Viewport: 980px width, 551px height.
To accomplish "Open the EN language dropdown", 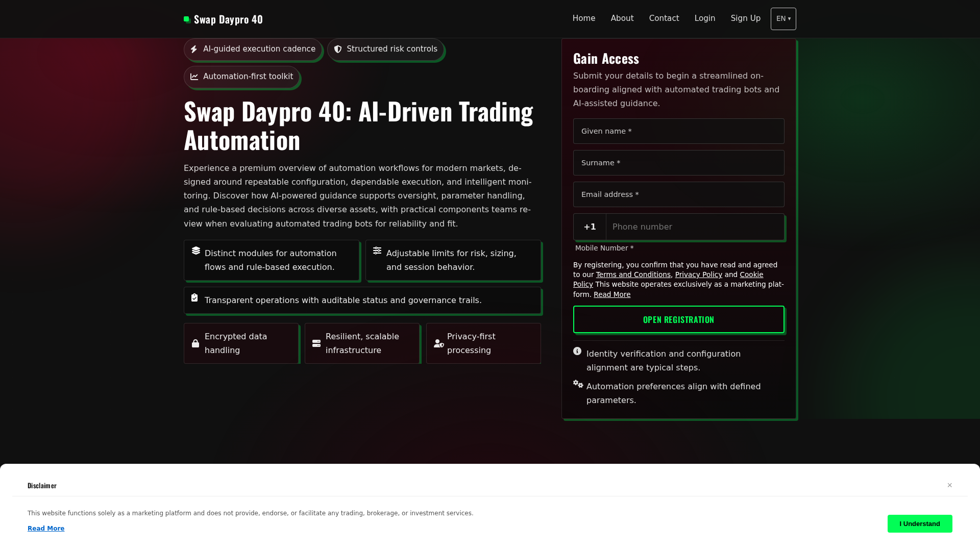I will (783, 19).
